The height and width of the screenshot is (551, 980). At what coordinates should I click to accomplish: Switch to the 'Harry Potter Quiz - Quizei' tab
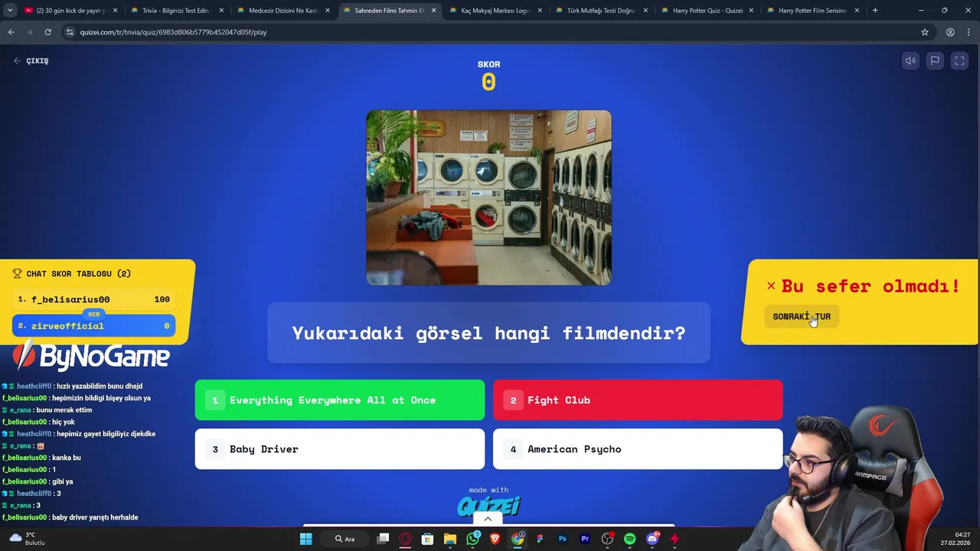(707, 11)
